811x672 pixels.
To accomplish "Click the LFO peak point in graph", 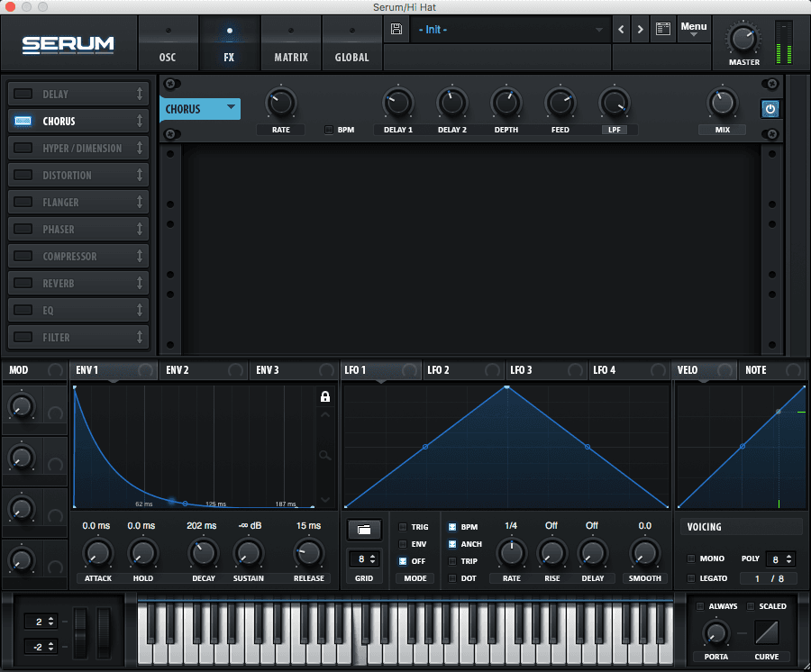I will pyautogui.click(x=506, y=386).
